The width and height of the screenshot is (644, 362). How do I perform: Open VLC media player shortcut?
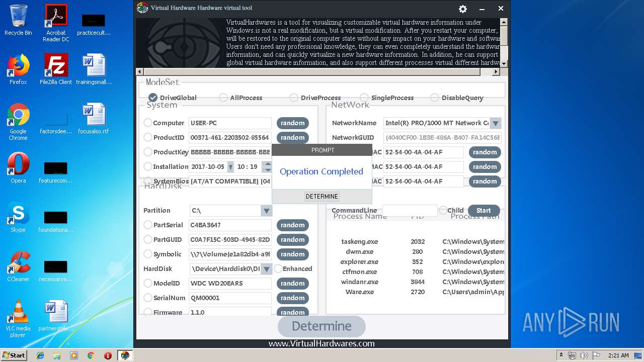click(18, 319)
